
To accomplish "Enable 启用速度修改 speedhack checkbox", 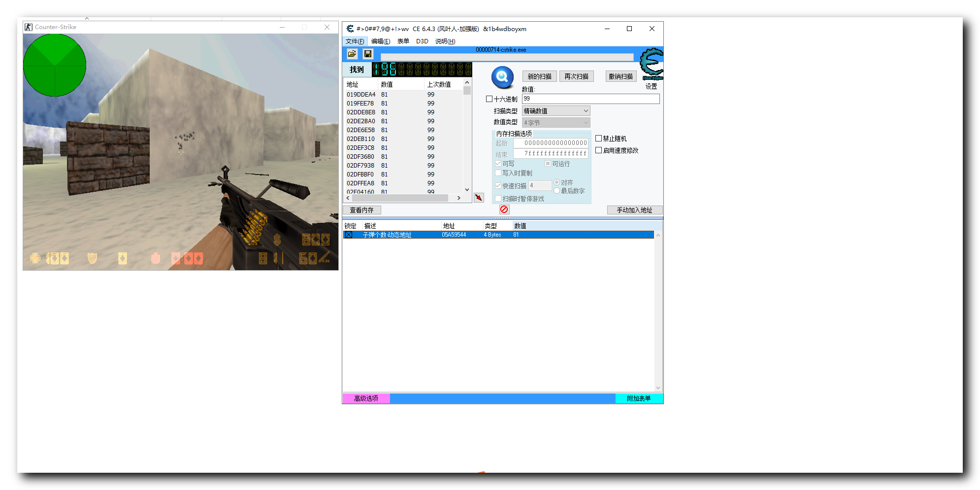I will (x=599, y=150).
